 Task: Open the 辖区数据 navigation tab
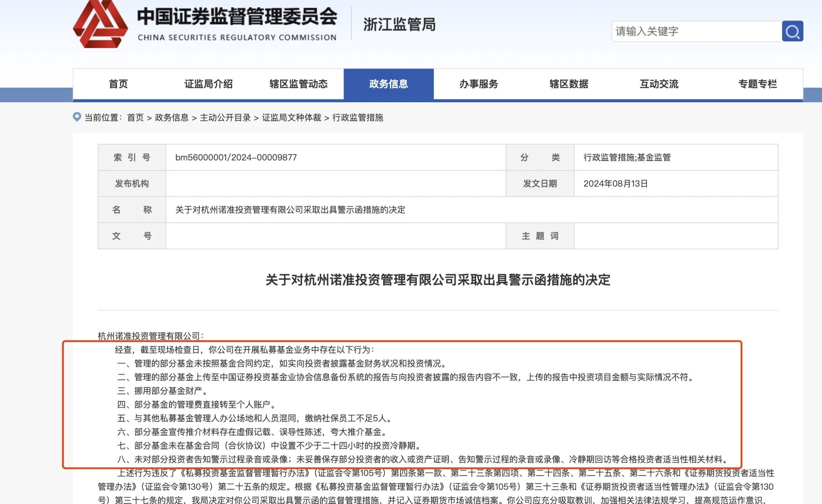pos(569,84)
